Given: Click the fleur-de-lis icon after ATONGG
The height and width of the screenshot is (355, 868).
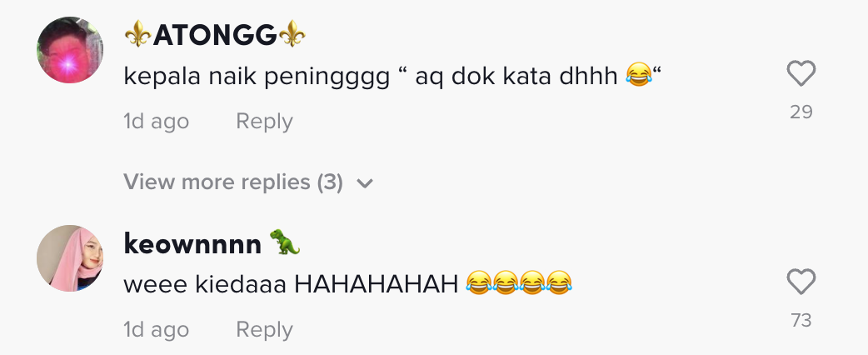Looking at the screenshot, I should click(292, 35).
